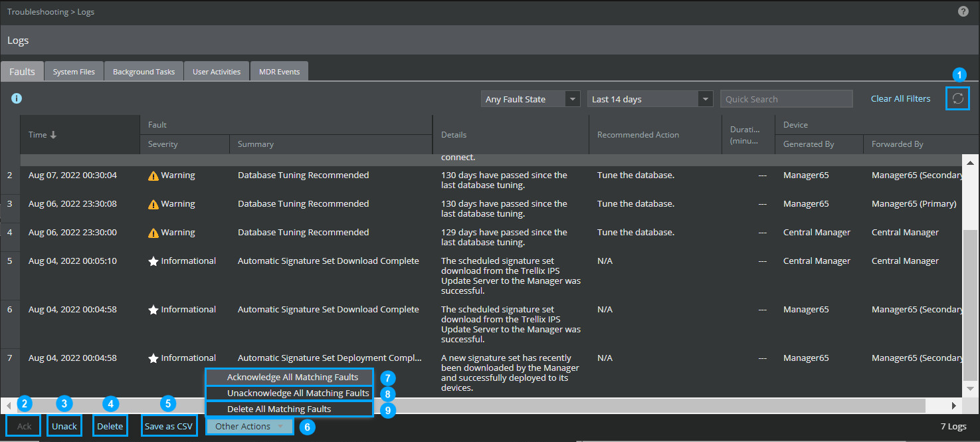This screenshot has width=980, height=442.
Task: Choose Acknowledge All Matching Faults
Action: pyautogui.click(x=289, y=377)
